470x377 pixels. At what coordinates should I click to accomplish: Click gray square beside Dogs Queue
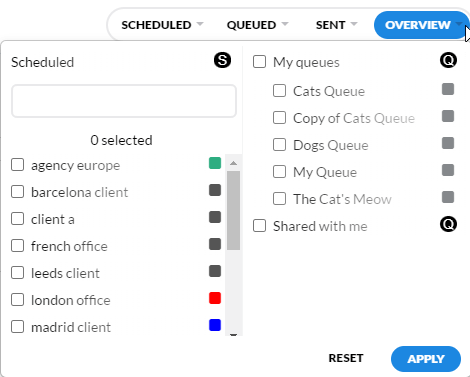[448, 143]
